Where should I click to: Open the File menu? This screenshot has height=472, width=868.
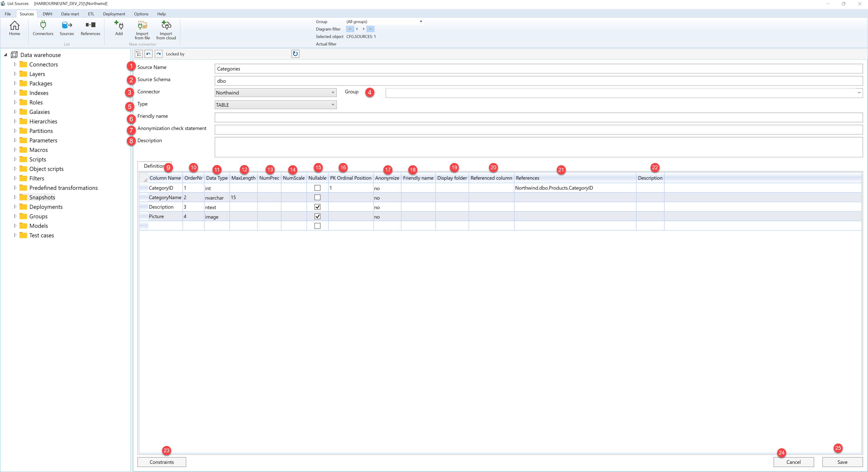coord(8,14)
